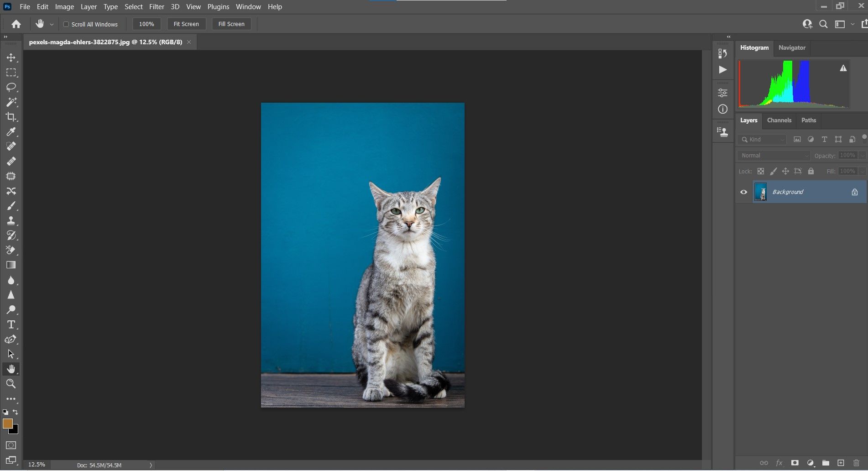Select the Gradient tool
The height and width of the screenshot is (471, 868).
(11, 265)
